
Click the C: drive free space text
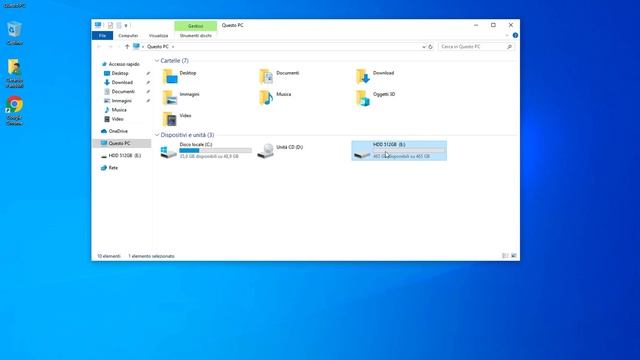click(x=209, y=156)
